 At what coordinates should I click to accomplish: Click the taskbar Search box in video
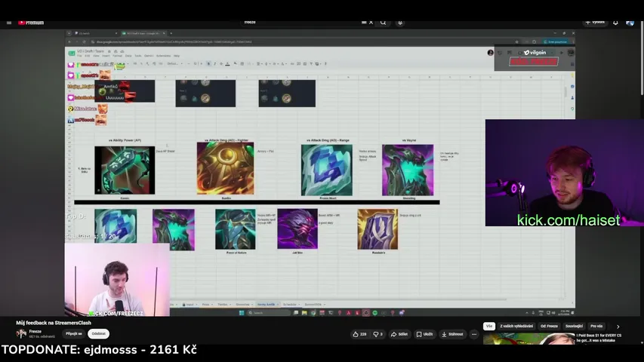click(269, 313)
